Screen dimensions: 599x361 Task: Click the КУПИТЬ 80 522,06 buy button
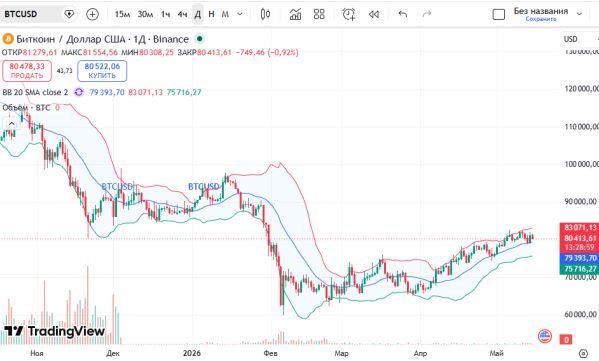[x=102, y=71]
